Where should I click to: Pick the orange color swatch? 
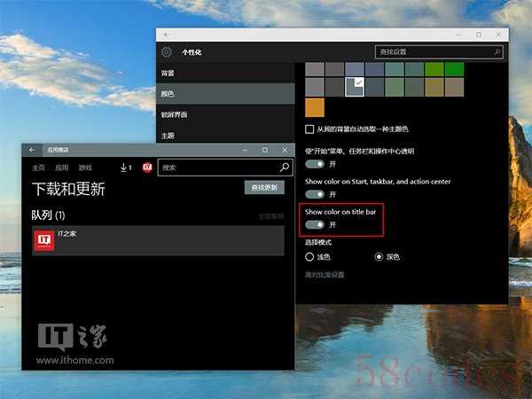(315, 107)
